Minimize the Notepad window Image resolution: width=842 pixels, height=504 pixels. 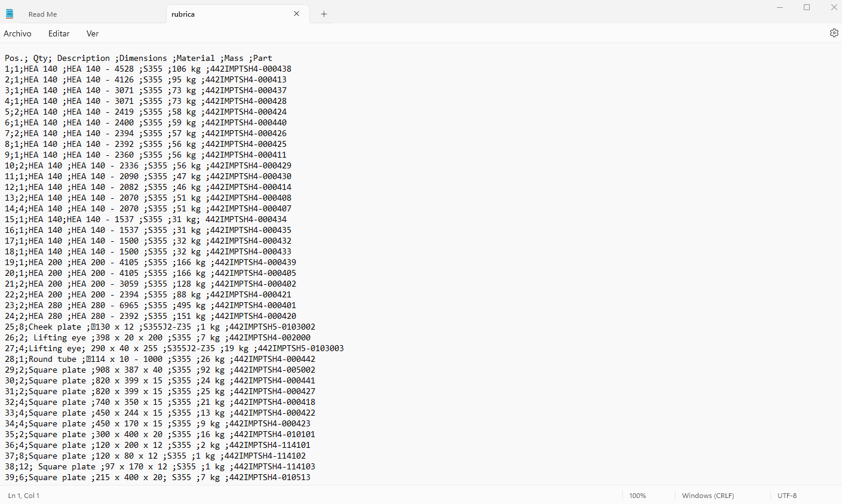[779, 7]
